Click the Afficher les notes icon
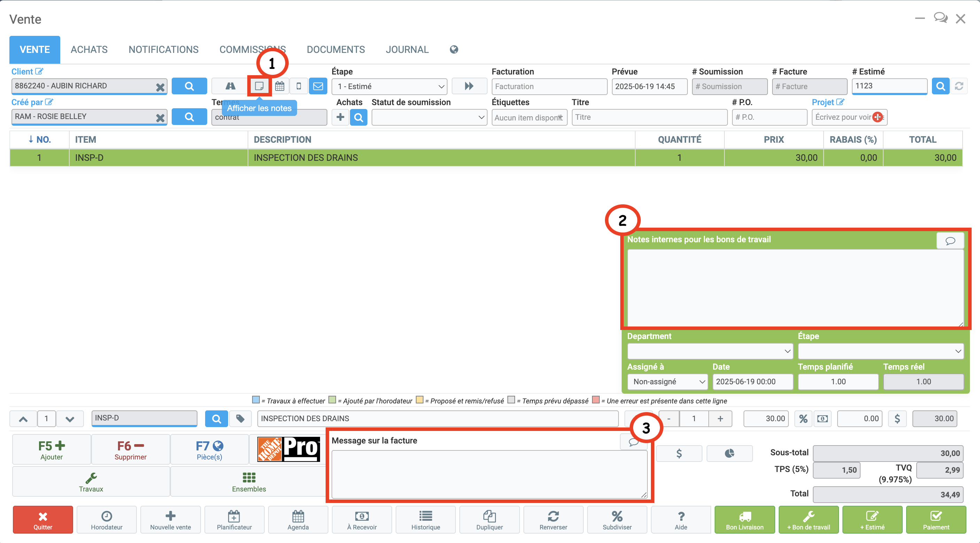The height and width of the screenshot is (543, 980). [259, 86]
